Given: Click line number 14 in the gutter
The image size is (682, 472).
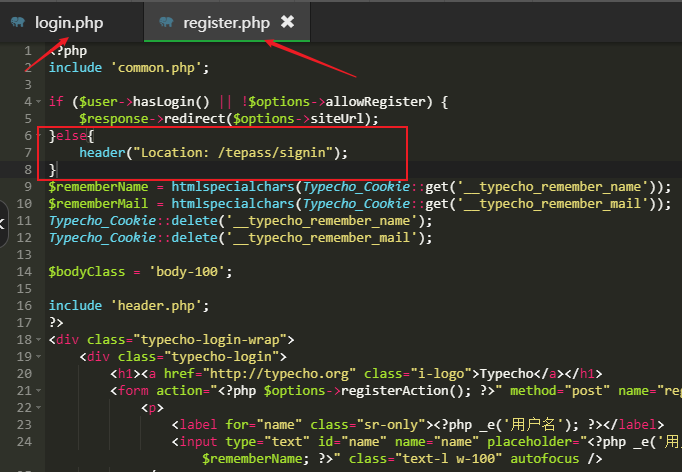Looking at the screenshot, I should coord(24,271).
